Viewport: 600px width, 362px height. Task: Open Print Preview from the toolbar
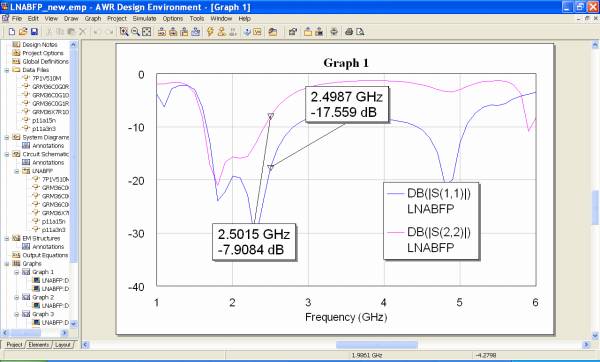[x=360, y=32]
